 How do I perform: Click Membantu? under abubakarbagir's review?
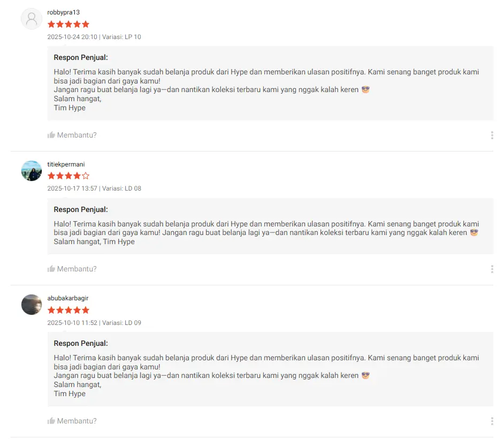pyautogui.click(x=77, y=421)
